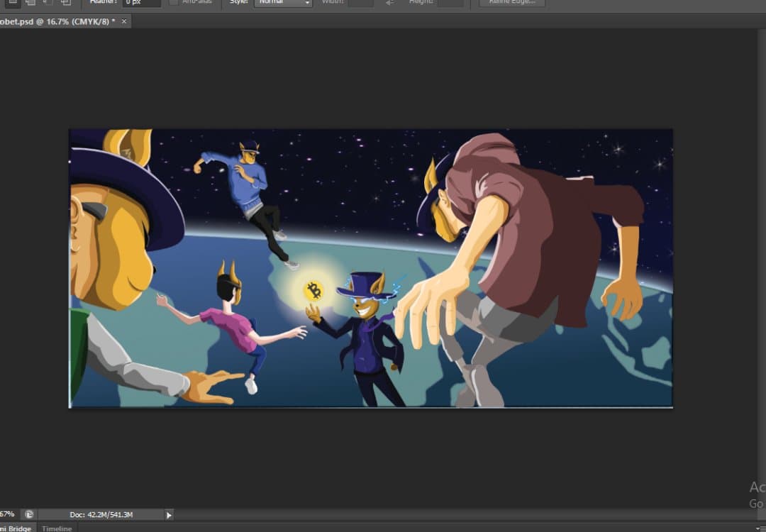Image resolution: width=766 pixels, height=532 pixels.
Task: Click the document's horizontal scrollbar
Action: tap(467, 514)
